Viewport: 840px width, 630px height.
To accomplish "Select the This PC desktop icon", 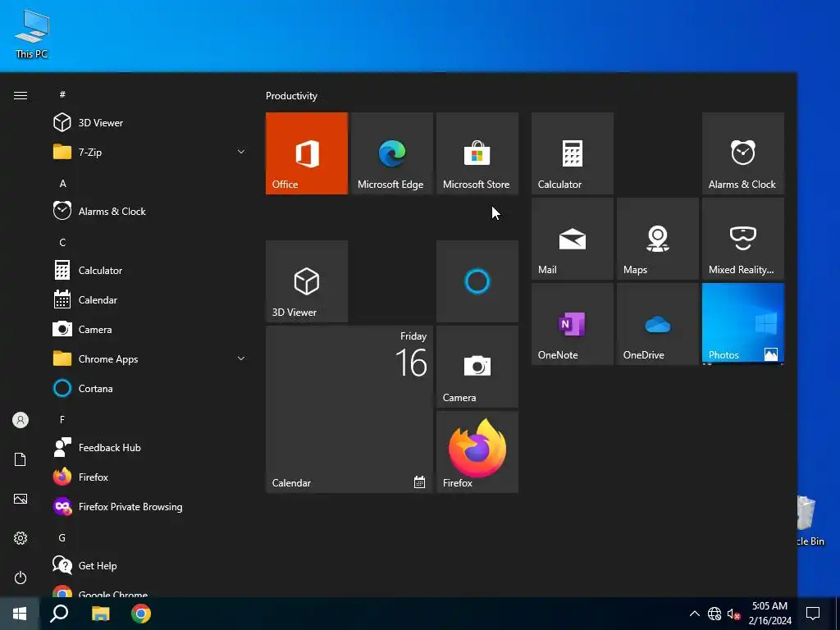I will 32,34.
